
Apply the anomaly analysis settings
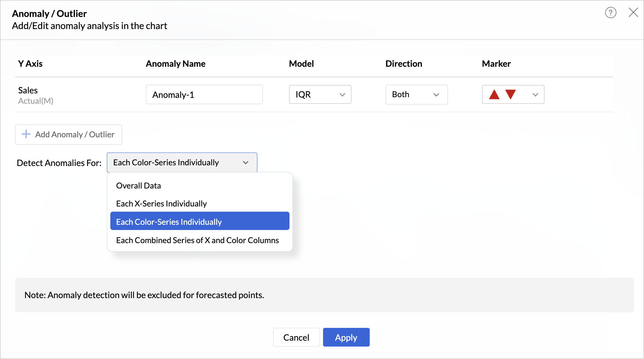point(346,337)
